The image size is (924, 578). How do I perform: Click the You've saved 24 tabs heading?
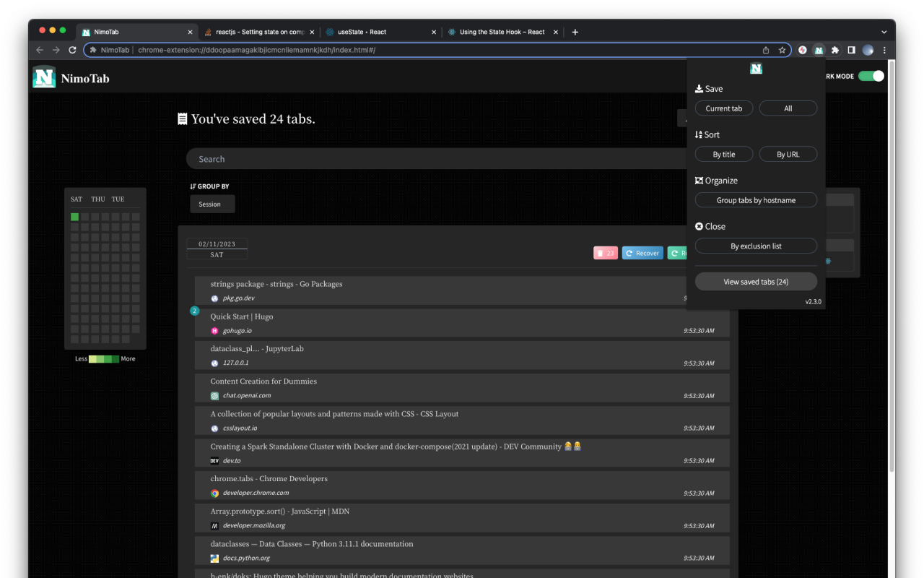pos(253,119)
